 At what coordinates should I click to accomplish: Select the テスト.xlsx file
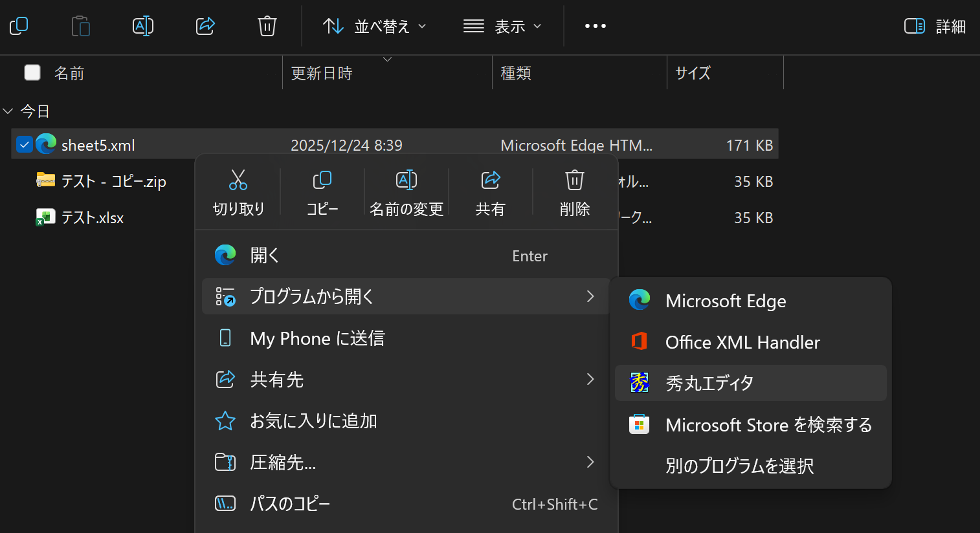(93, 218)
